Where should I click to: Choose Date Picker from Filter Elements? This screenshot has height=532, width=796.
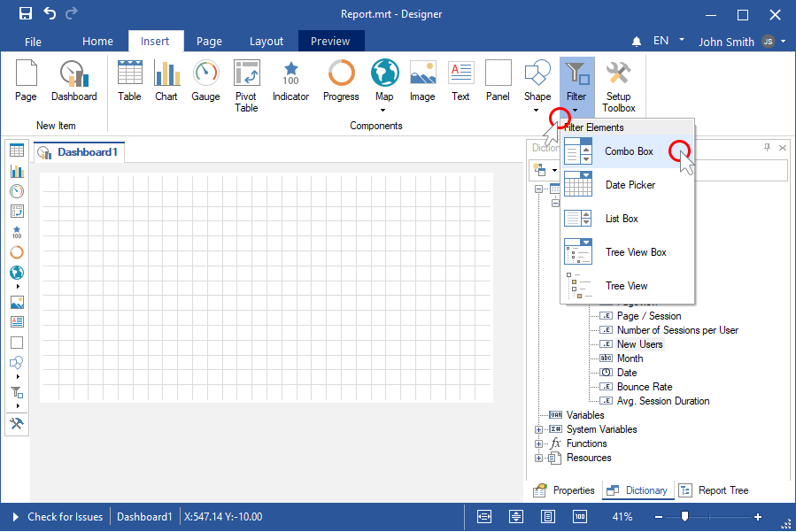(x=630, y=185)
